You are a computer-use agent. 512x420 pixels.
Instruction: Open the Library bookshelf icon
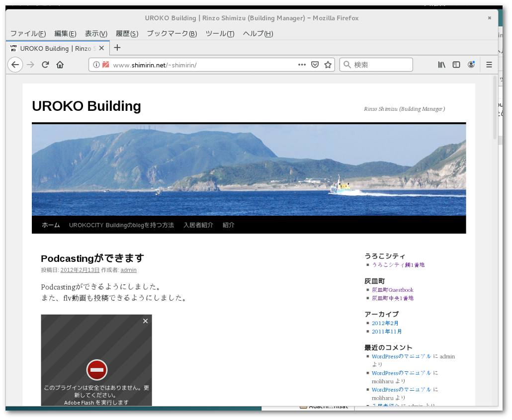tap(441, 65)
